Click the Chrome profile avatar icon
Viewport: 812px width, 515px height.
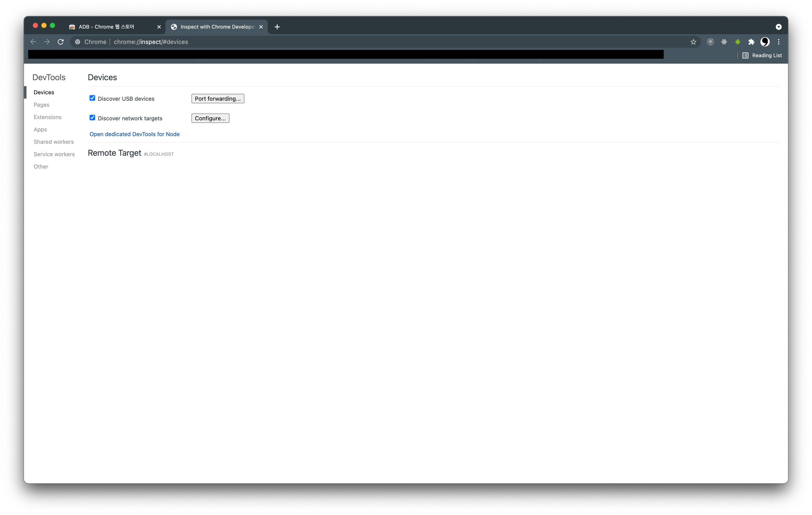point(765,42)
